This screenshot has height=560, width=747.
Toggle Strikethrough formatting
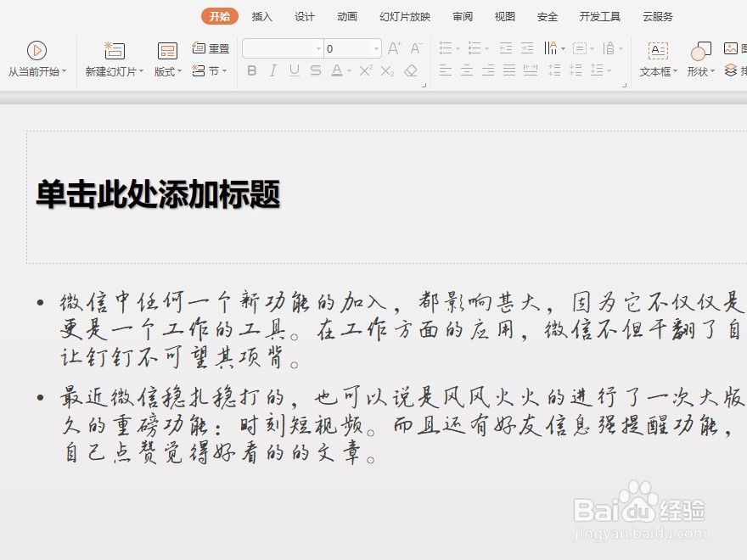tap(316, 71)
